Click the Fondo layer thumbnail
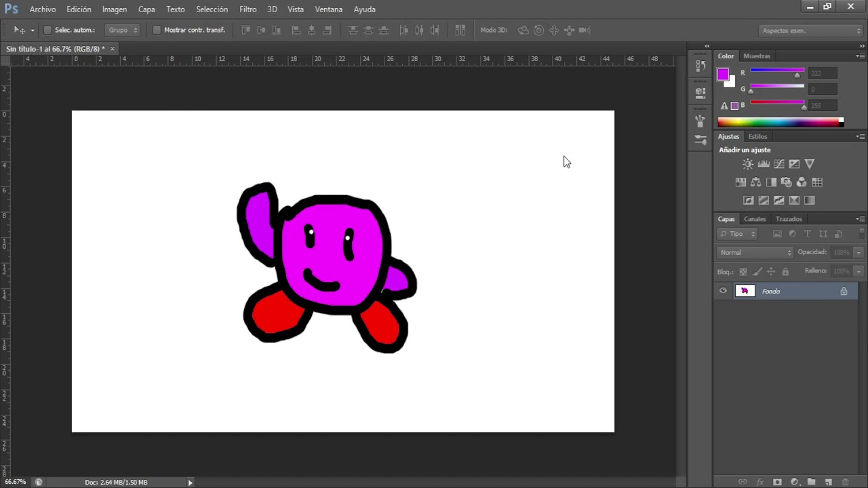 (x=745, y=291)
